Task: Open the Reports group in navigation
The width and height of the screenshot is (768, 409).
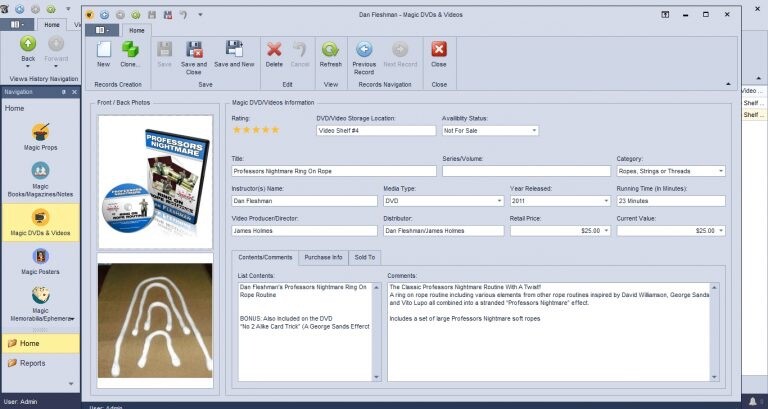Action: pos(40,363)
